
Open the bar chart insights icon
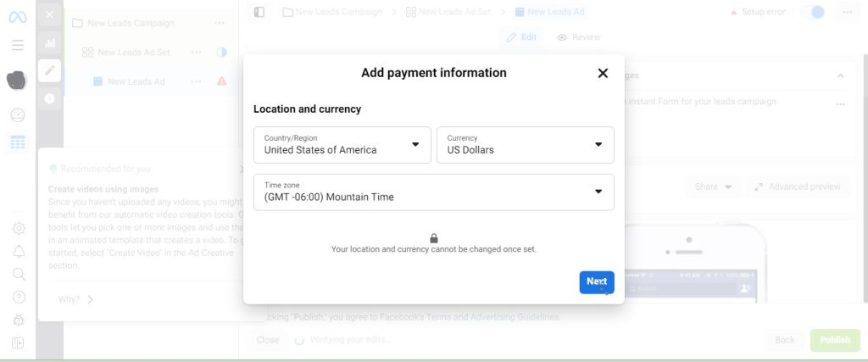coord(49,42)
